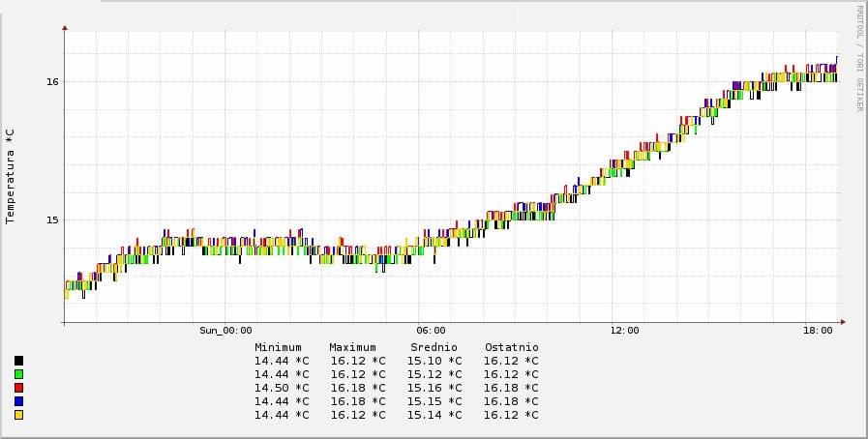Image resolution: width=868 pixels, height=439 pixels.
Task: Click the 18:00 time axis label
Action: coord(818,331)
